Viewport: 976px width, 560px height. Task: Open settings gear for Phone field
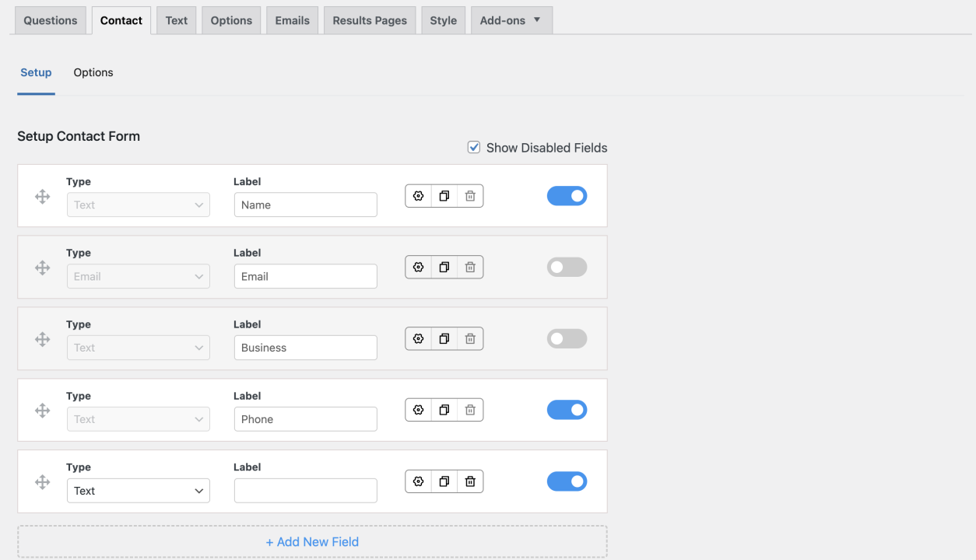pos(418,410)
